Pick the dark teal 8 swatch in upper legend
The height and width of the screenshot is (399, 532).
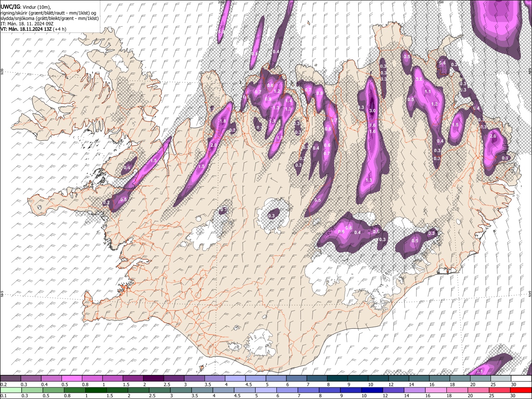pos(337,379)
